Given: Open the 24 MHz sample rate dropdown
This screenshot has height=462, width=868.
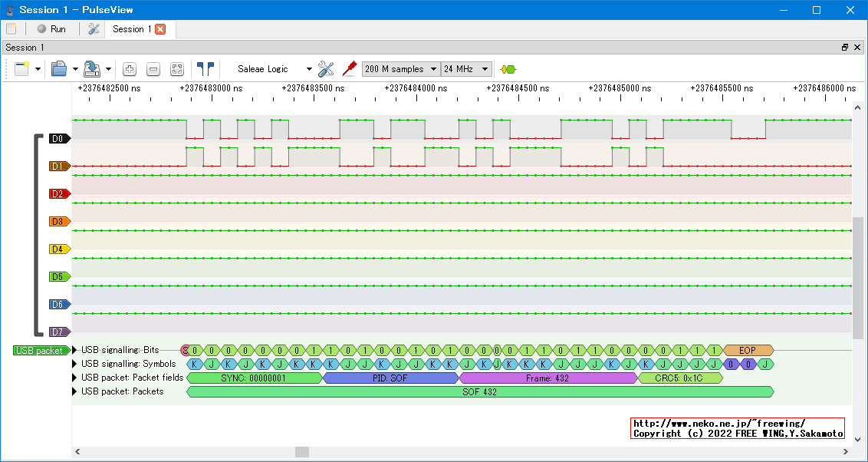Looking at the screenshot, I should 465,69.
